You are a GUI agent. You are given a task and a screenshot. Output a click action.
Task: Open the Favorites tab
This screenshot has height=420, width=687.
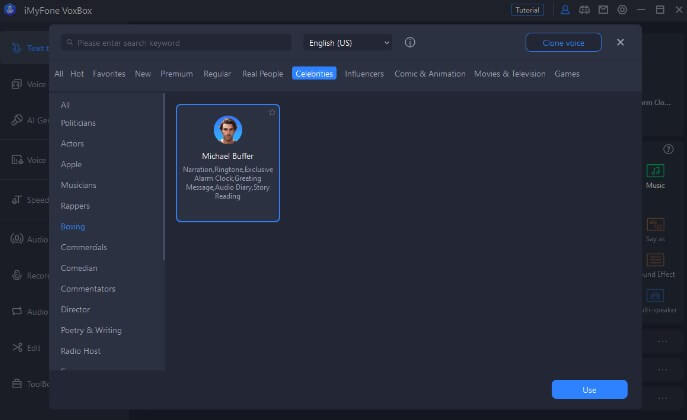(x=109, y=74)
